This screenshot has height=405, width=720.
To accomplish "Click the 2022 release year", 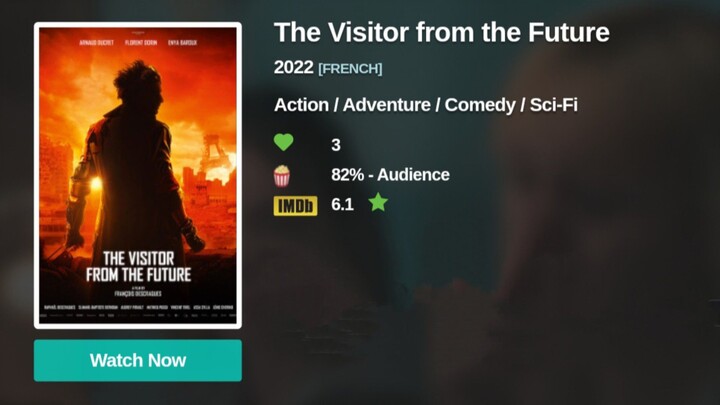I will coord(293,68).
